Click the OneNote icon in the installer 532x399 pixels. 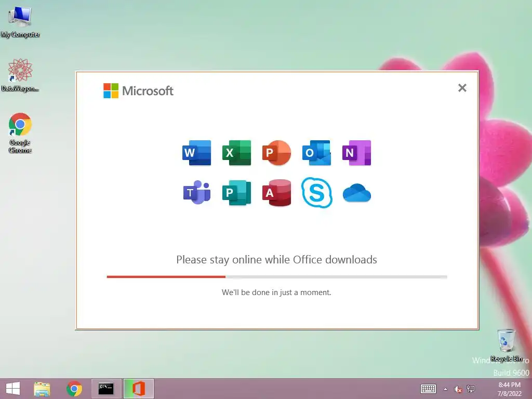(356, 153)
